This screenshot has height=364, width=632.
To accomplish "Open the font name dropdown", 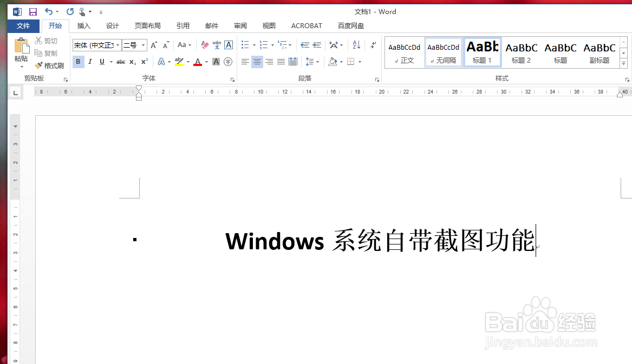I will click(x=118, y=45).
